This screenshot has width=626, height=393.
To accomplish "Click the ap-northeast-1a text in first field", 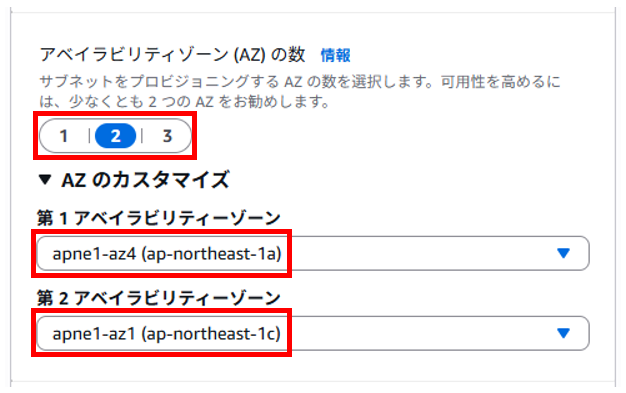I will tap(212, 254).
